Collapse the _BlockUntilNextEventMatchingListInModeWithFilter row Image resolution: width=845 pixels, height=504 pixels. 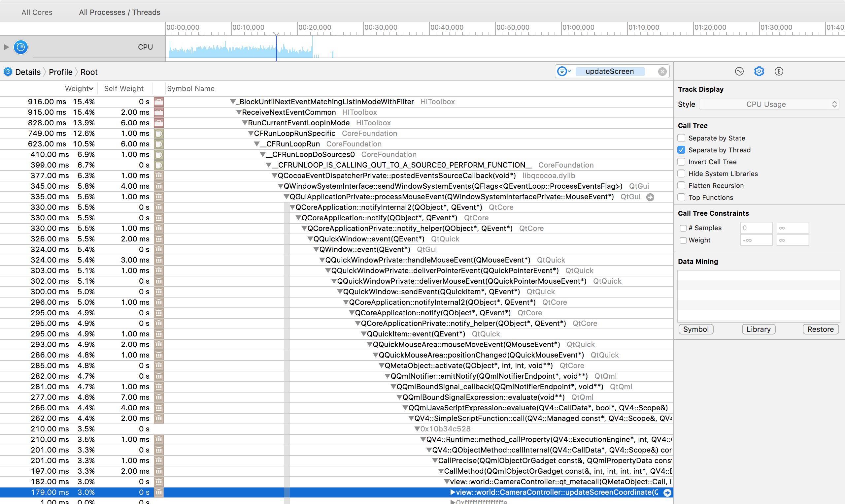point(233,102)
